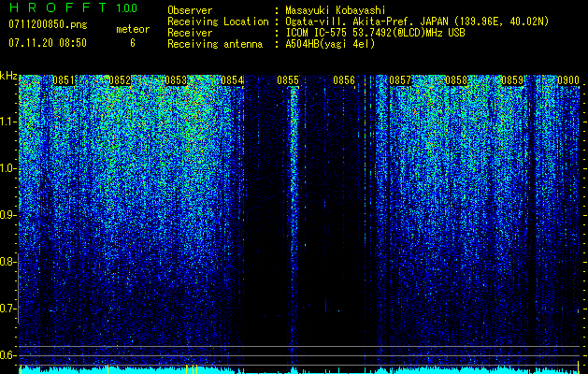Screen dimensions: 588x374
Task: Click the HROFFT 1.0.0 title text
Action: 73,7
